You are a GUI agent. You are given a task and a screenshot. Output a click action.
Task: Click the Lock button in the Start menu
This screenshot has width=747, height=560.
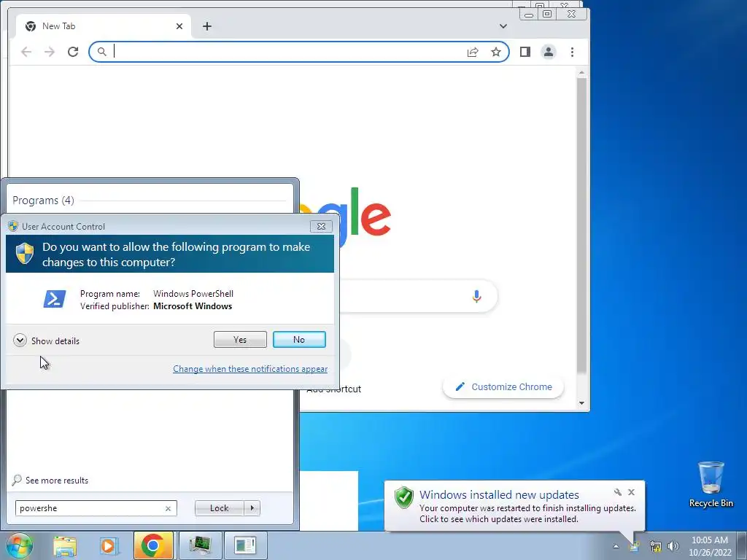[219, 508]
